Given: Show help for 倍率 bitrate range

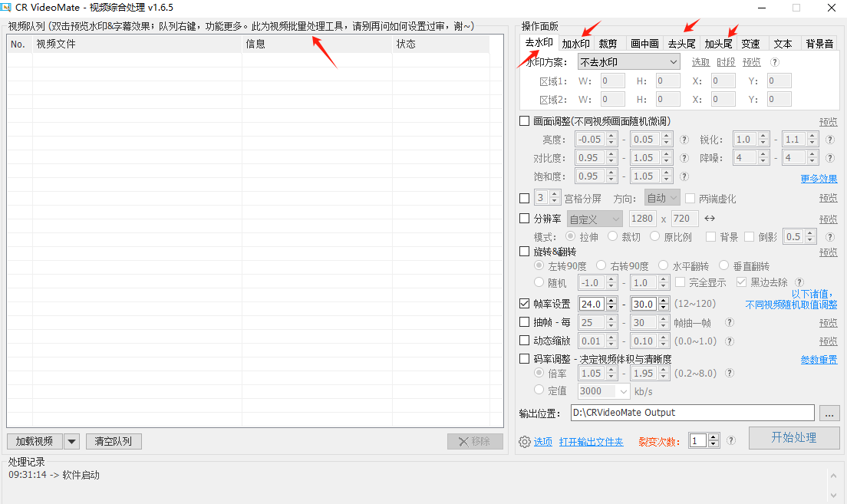Looking at the screenshot, I should pyautogui.click(x=730, y=373).
